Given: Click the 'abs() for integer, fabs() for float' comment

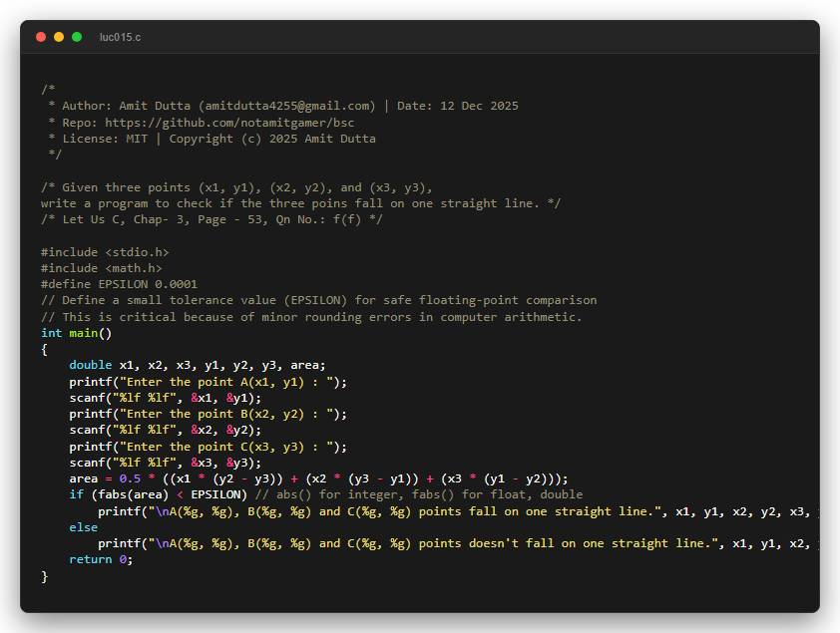Looking at the screenshot, I should [x=419, y=495].
